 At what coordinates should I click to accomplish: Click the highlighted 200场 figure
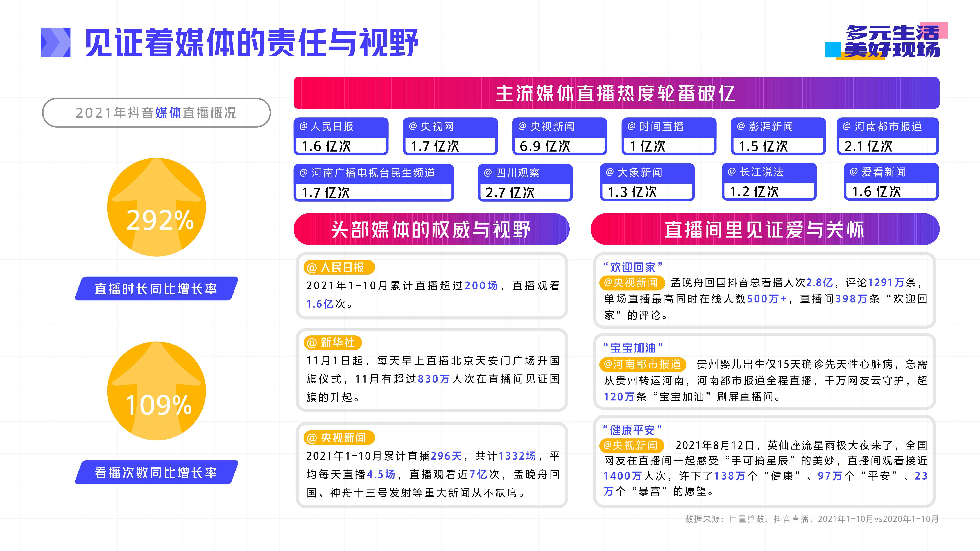pos(481,286)
